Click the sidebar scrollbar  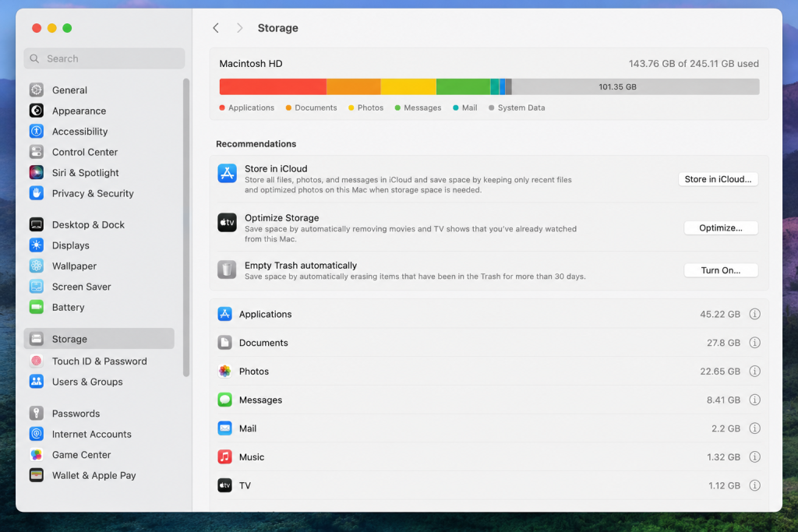click(x=186, y=227)
